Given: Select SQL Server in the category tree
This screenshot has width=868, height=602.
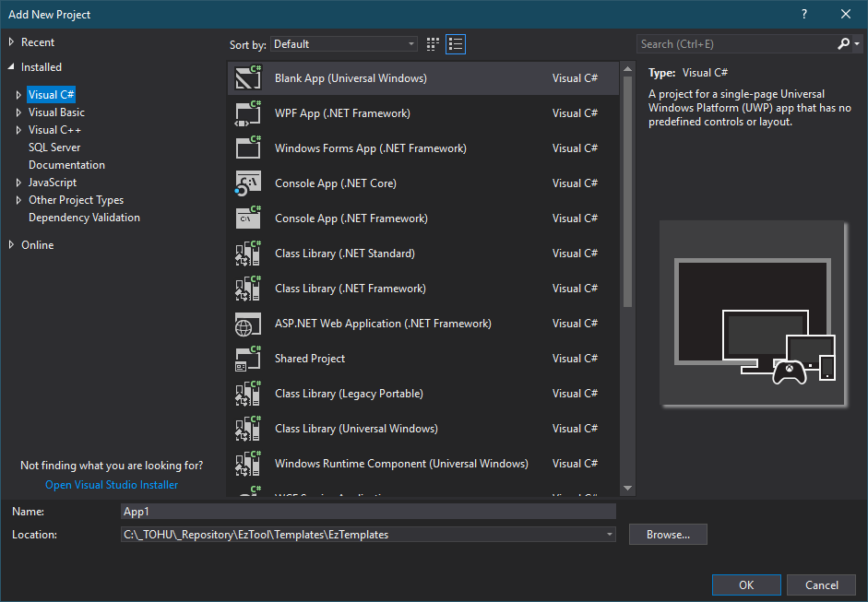Looking at the screenshot, I should tap(54, 148).
